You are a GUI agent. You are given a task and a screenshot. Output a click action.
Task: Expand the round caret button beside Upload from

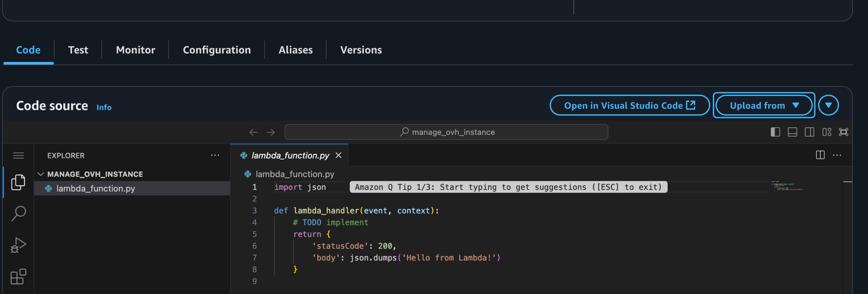coord(828,105)
